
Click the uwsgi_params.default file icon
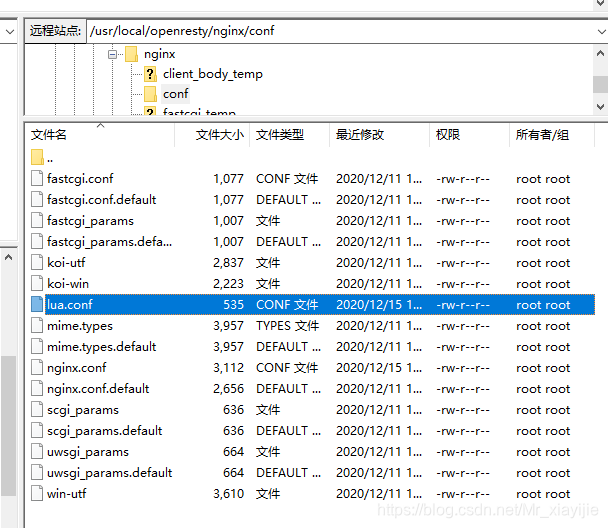point(37,473)
